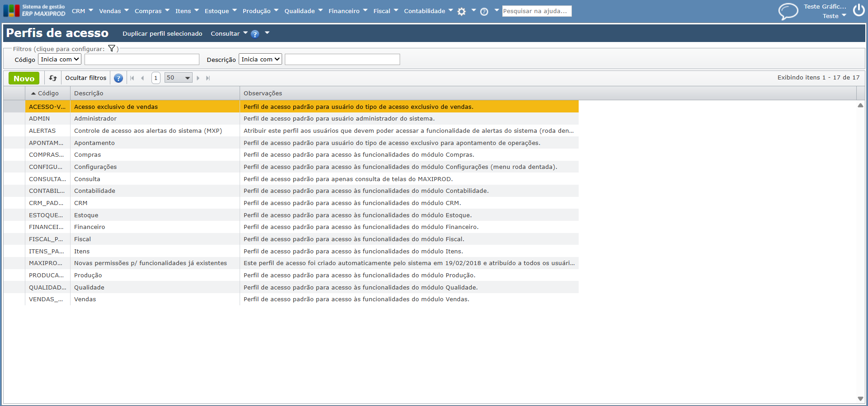This screenshot has height=406, width=868.
Task: Expand the arrow next to settings gear
Action: pos(473,10)
